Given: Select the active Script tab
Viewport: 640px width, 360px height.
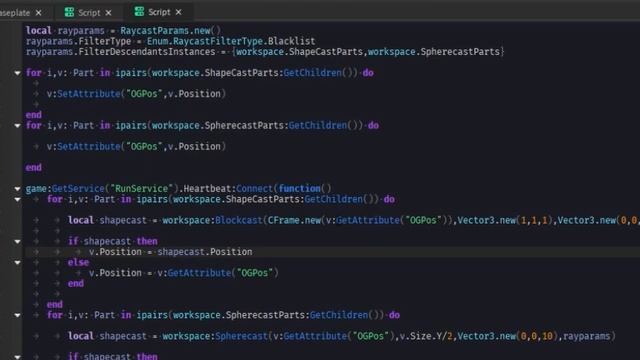Looking at the screenshot, I should click(x=159, y=12).
